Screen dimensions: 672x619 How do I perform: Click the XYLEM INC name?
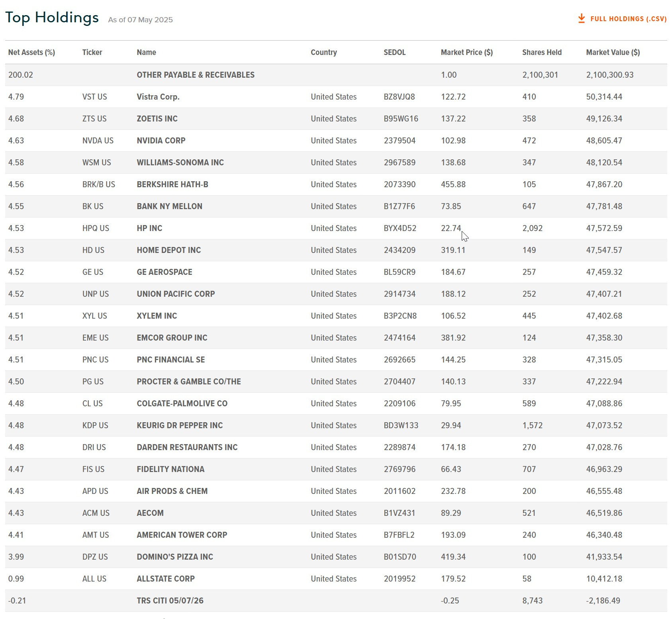(x=157, y=316)
